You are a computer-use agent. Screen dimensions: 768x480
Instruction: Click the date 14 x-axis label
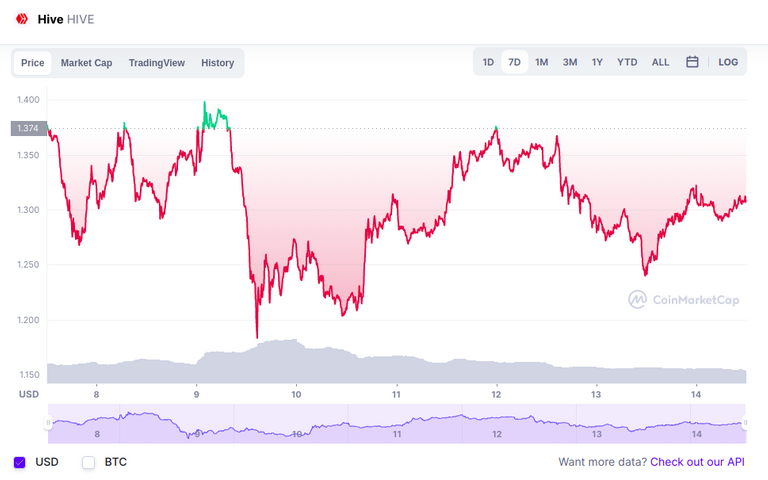click(x=696, y=394)
